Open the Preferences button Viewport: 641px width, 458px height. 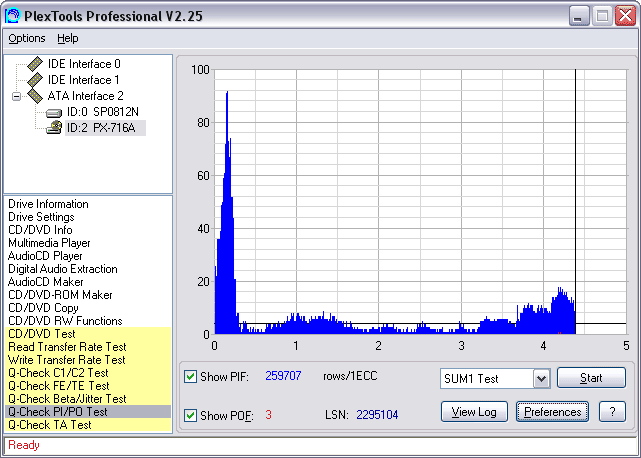pos(552,411)
